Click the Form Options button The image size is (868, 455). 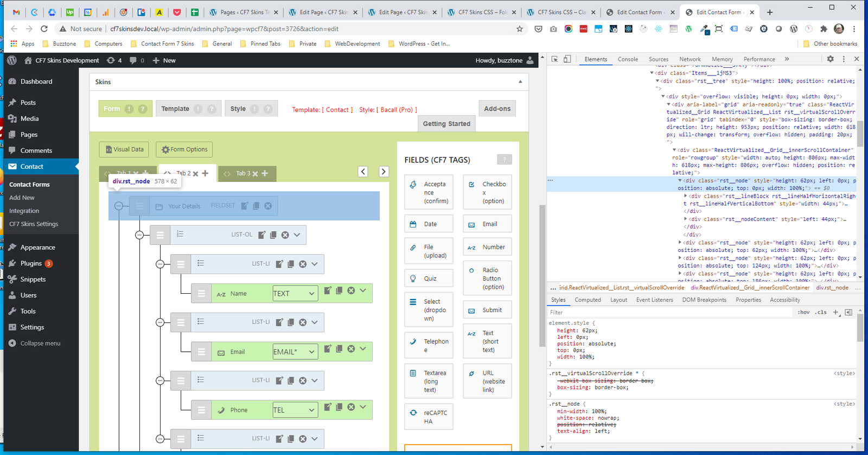(184, 149)
